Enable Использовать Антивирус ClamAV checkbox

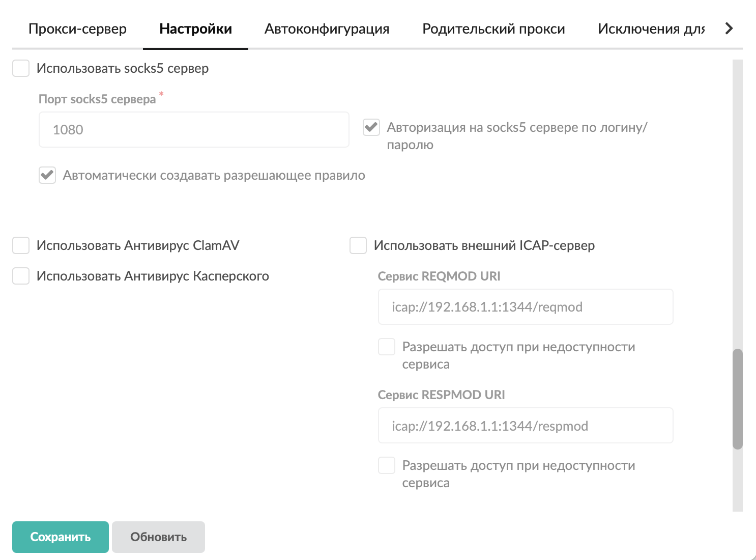(21, 245)
